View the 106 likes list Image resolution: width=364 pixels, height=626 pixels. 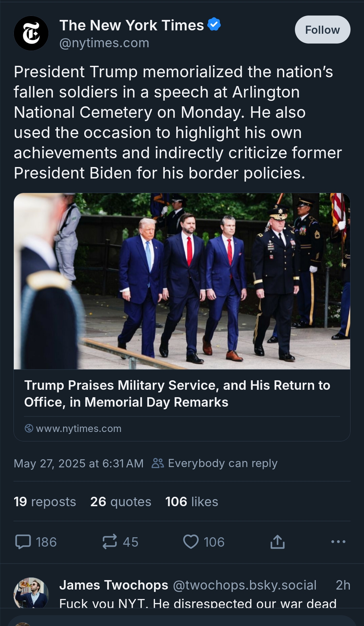click(x=191, y=502)
